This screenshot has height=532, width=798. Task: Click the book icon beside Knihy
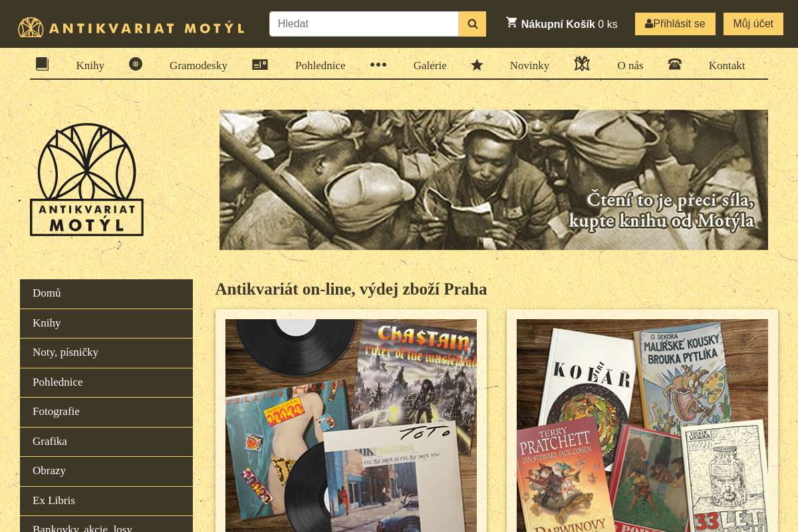pos(43,64)
